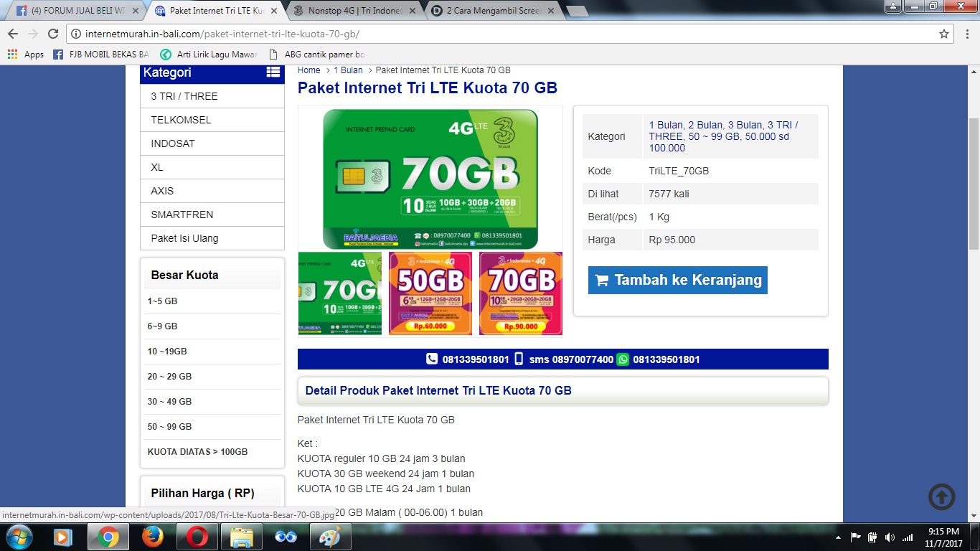
Task: Open the network signal icon in tray
Action: point(908,537)
